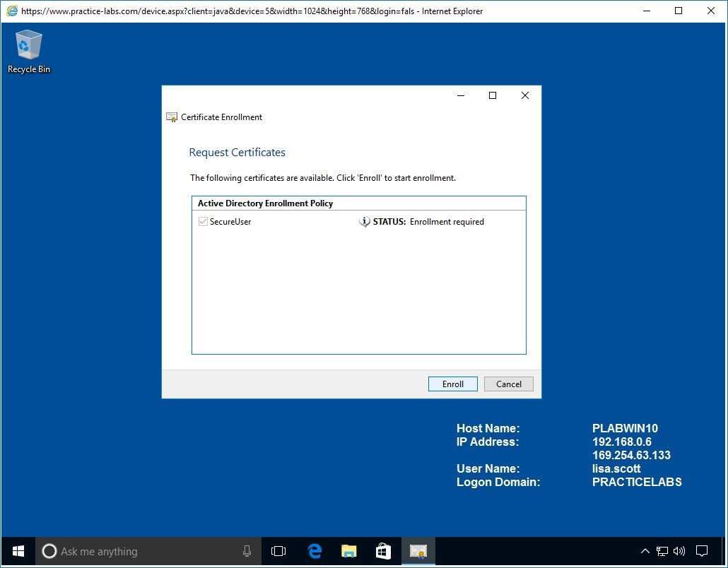
Task: Open the Action Center notifications icon
Action: tap(702, 551)
